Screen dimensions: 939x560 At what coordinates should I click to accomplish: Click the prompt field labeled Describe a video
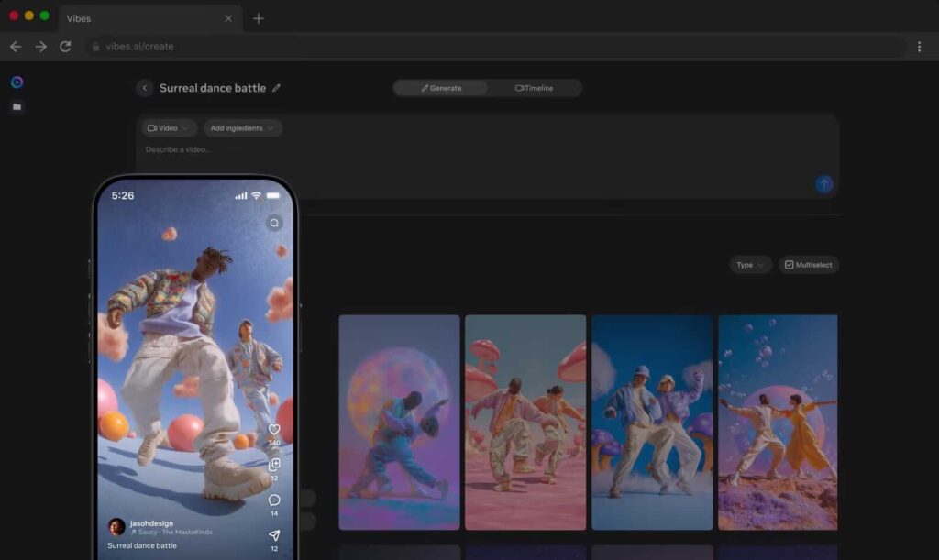[178, 148]
